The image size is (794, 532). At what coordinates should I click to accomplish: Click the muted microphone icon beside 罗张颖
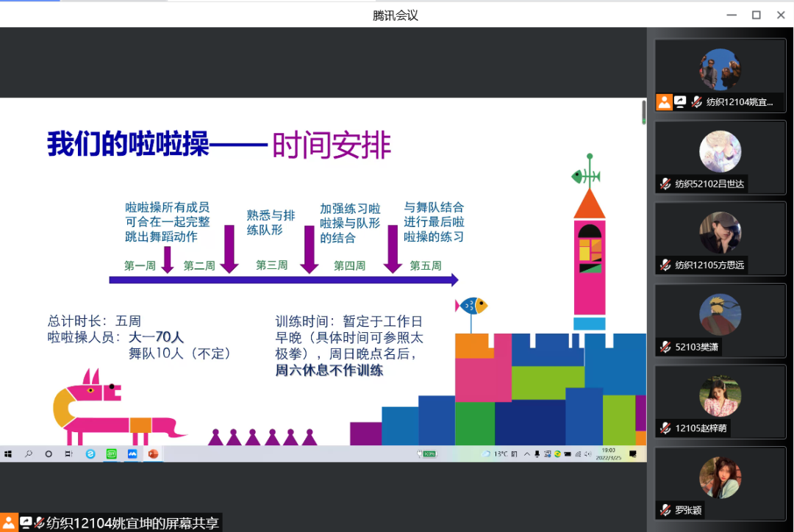click(665, 510)
